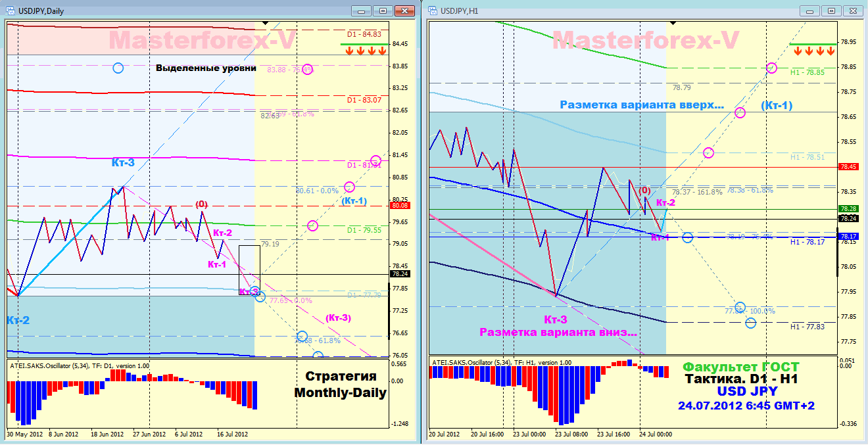
Task: Select the '24.07.2012 6:45 GMT+2' timestamp label
Action: point(746,406)
